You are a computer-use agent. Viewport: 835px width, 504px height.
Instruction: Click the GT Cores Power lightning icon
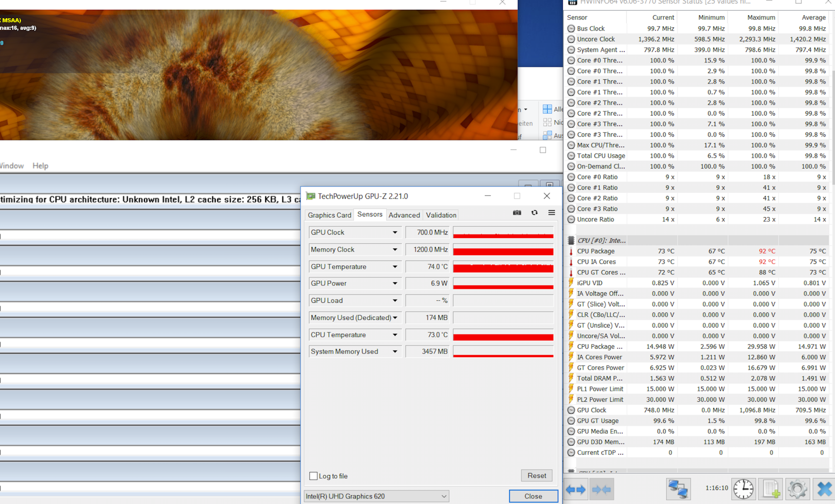point(571,368)
